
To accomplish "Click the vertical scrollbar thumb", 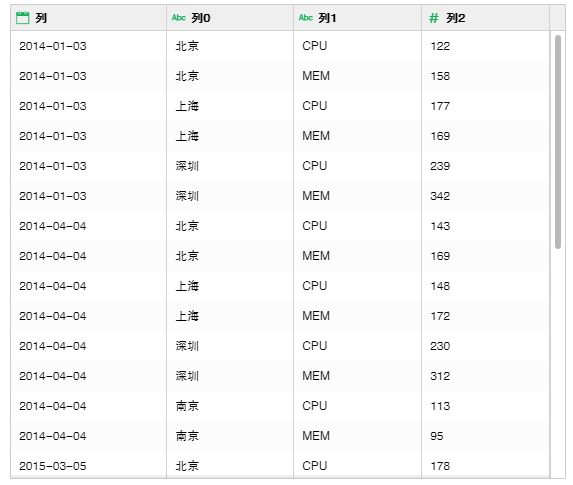I will coord(558,142).
